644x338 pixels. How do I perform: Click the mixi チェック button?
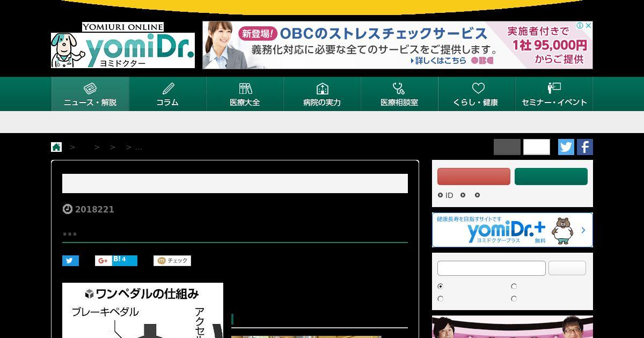(x=172, y=261)
